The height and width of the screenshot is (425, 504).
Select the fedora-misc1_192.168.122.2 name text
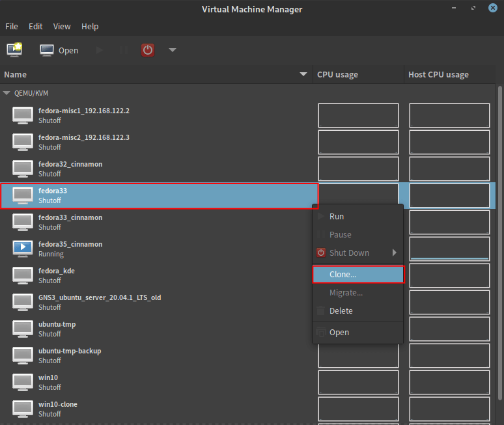84,111
